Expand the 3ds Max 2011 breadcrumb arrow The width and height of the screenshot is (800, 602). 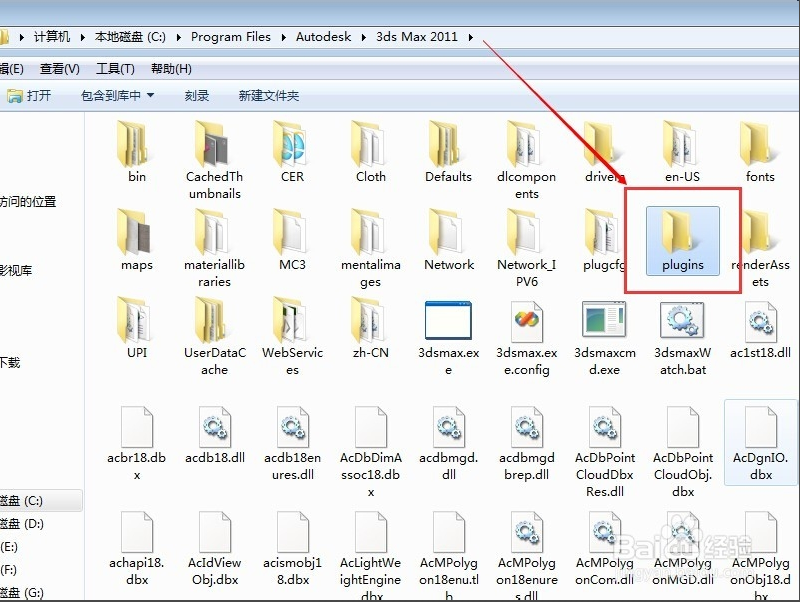[x=470, y=37]
